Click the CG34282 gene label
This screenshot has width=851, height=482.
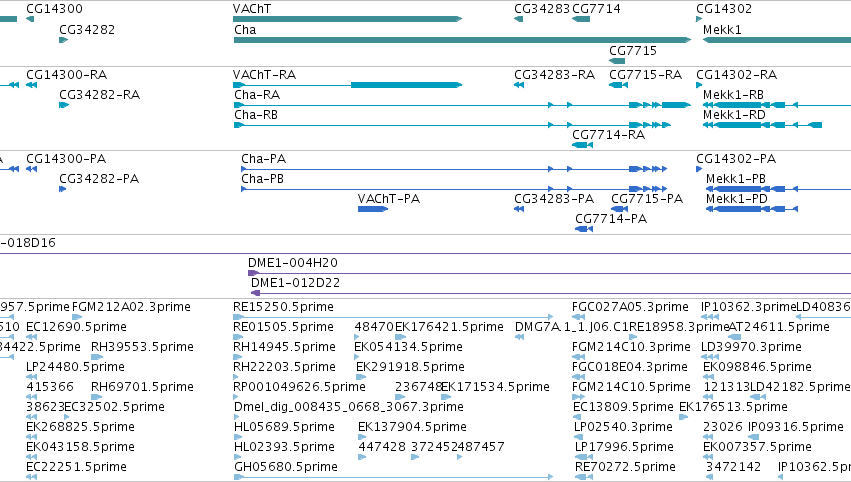coord(87,30)
